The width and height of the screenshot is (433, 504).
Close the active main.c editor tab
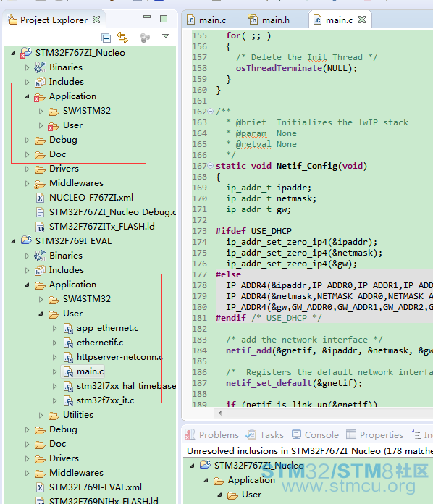tap(362, 20)
